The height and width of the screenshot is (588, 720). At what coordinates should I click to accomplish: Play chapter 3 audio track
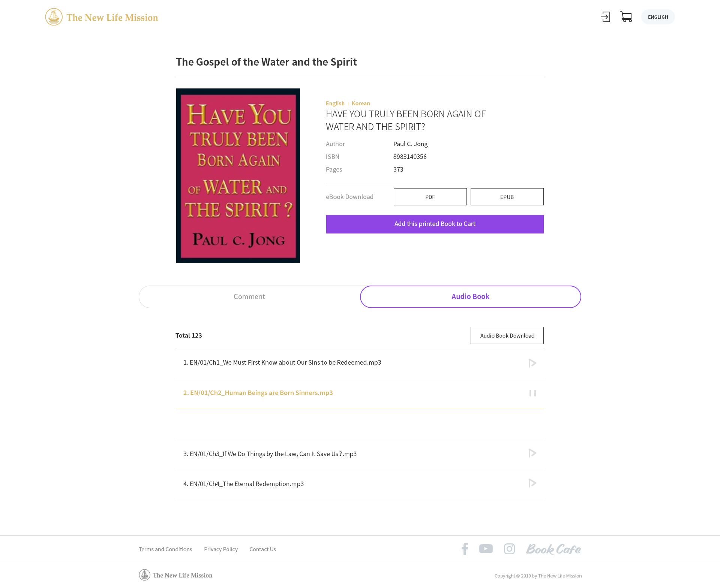click(x=532, y=453)
